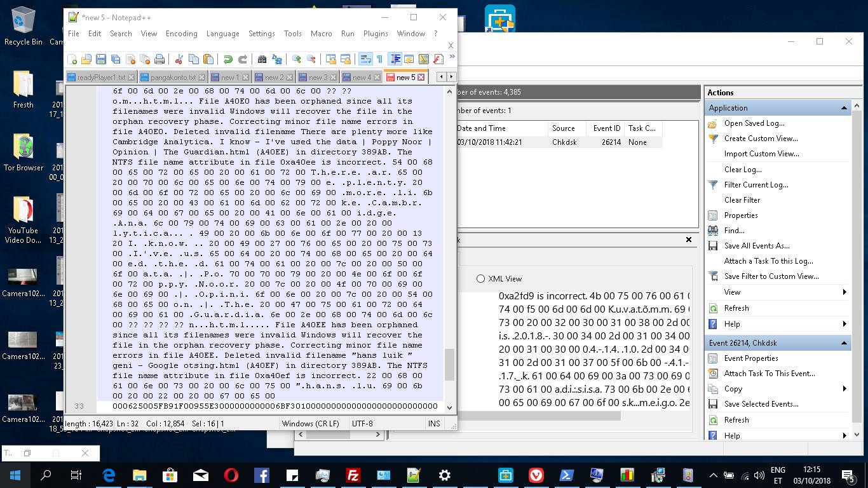This screenshot has width=868, height=488.
Task: Click the Save file icon in Notepad++
Action: (101, 59)
